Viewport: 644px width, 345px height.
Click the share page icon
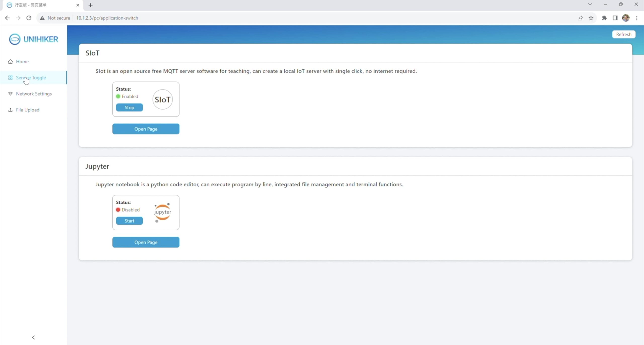580,18
